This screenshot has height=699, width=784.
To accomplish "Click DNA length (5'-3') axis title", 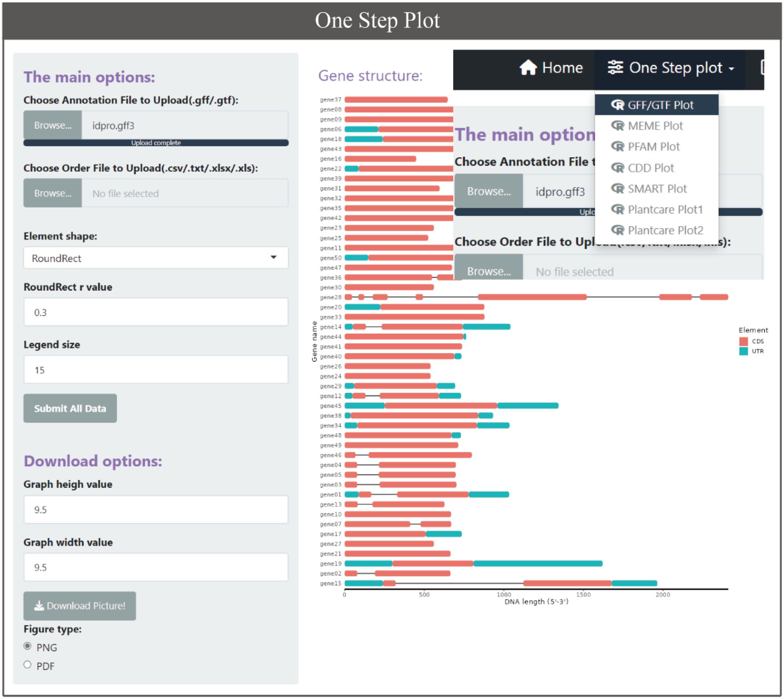I will 536,602.
